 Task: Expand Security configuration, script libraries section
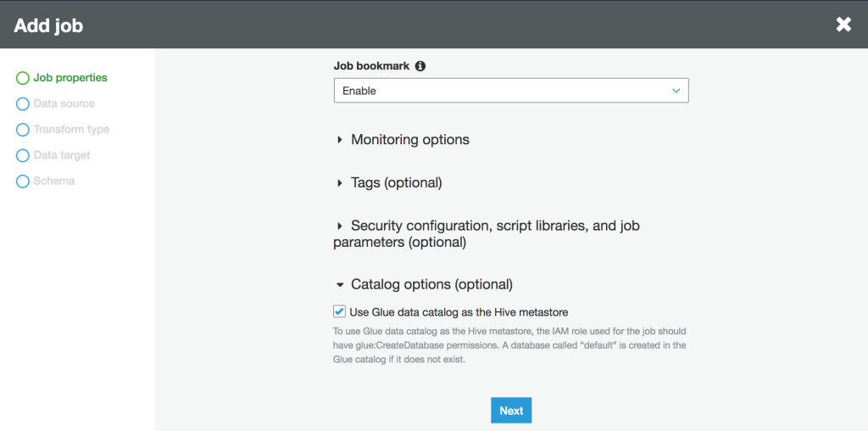tap(487, 234)
